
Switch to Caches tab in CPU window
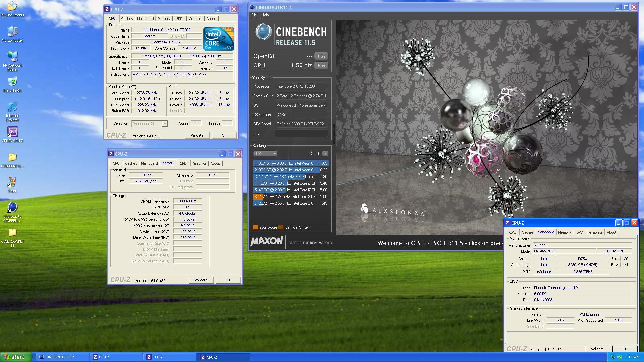127,19
